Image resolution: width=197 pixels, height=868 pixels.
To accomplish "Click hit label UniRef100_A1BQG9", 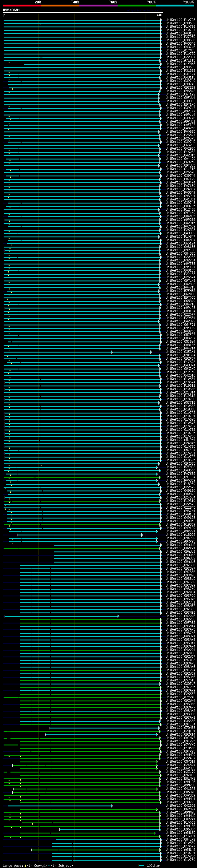I will [x=180, y=535].
